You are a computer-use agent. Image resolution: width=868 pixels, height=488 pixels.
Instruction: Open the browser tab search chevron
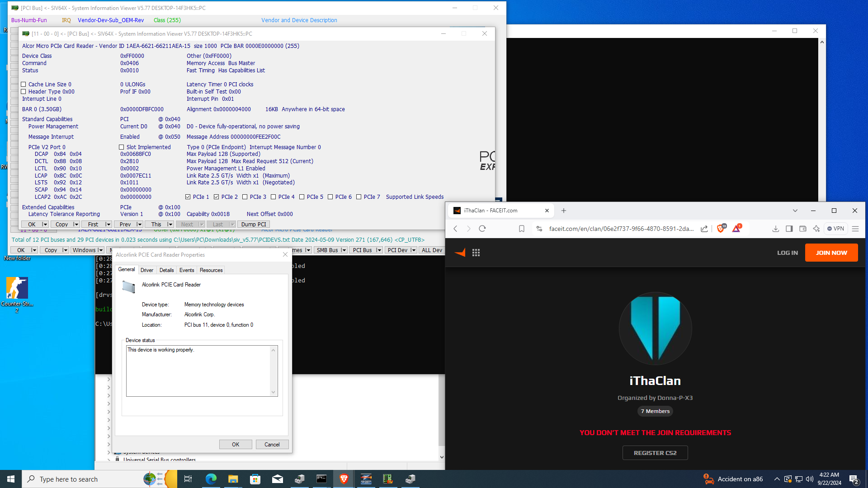[795, 211]
